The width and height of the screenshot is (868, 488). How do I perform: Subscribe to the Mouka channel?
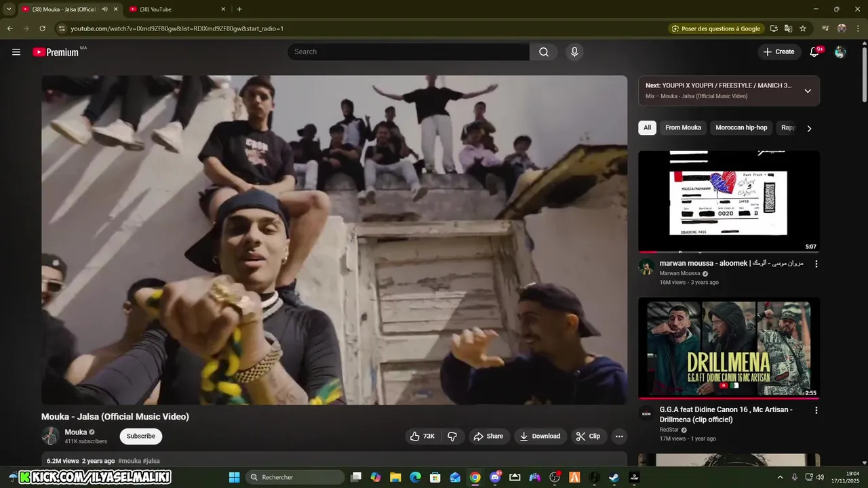(x=141, y=436)
